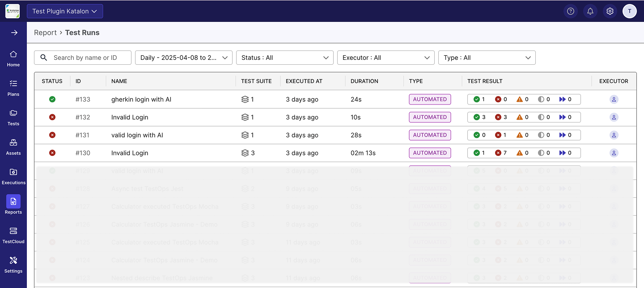Click the passed count icon in run #133 results
Viewport: 644px width, 288px height.
[476, 99]
